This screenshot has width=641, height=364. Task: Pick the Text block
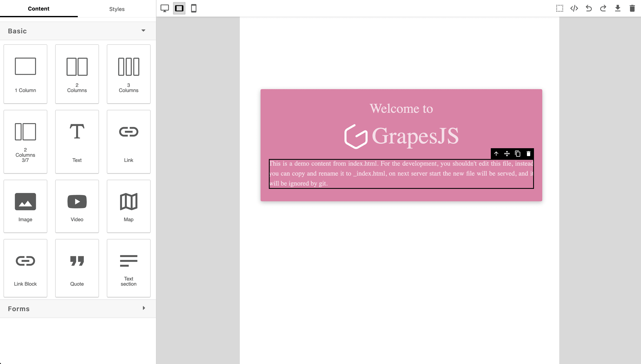click(x=77, y=142)
